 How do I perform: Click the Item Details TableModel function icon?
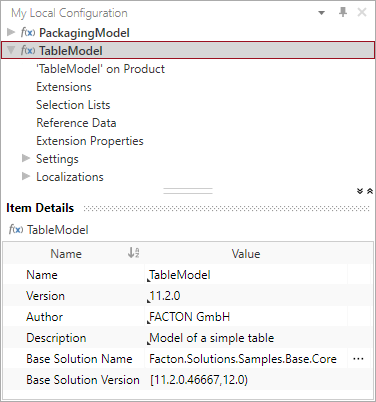[x=16, y=229]
